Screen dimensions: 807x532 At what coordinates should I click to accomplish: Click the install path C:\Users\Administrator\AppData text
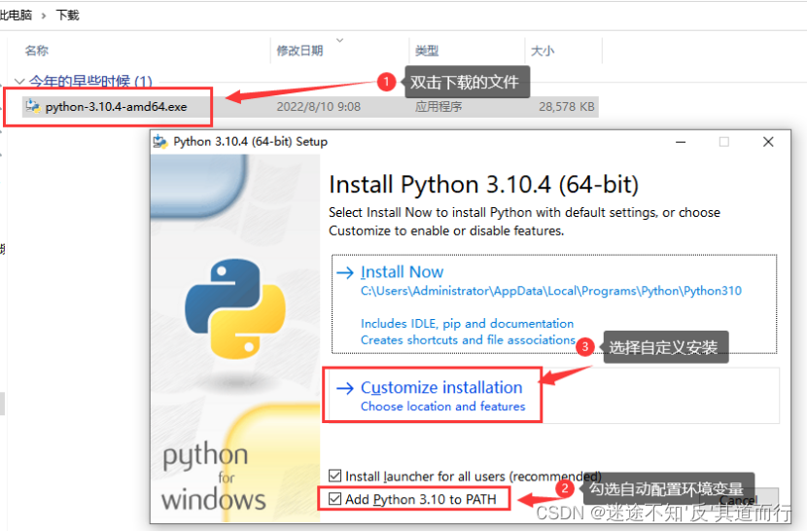pos(551,291)
